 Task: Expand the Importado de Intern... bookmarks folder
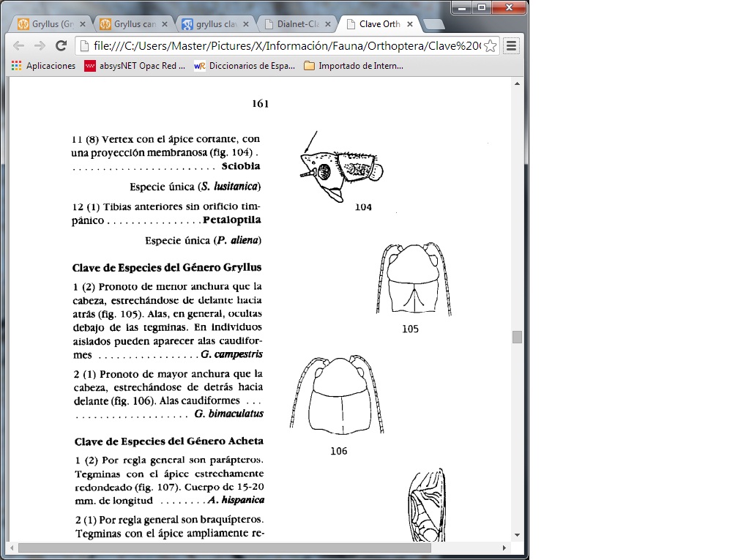coord(353,66)
